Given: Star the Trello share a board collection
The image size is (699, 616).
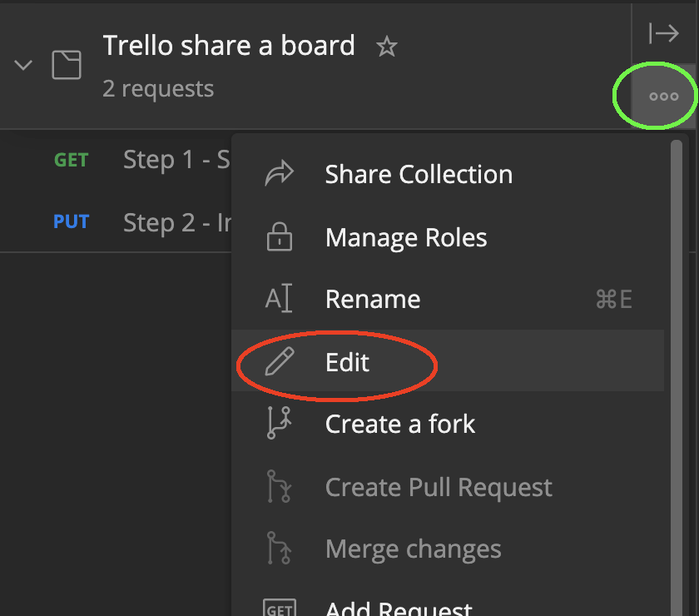Looking at the screenshot, I should click(386, 47).
